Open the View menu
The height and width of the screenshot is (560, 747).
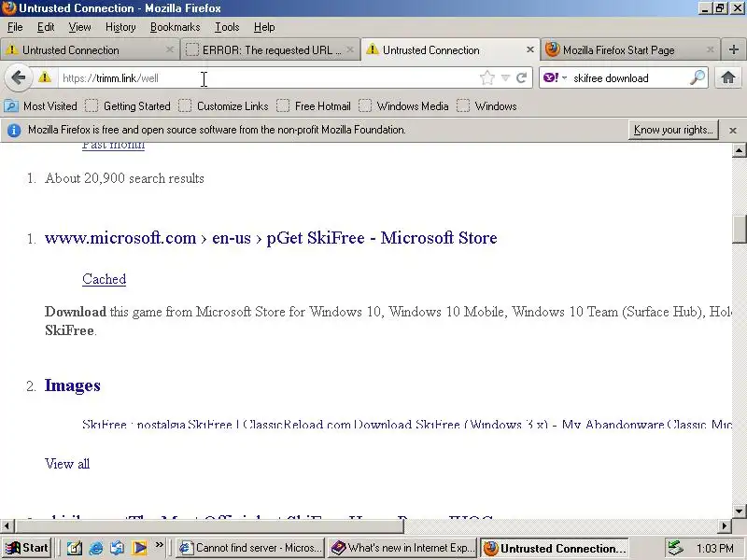(x=79, y=27)
